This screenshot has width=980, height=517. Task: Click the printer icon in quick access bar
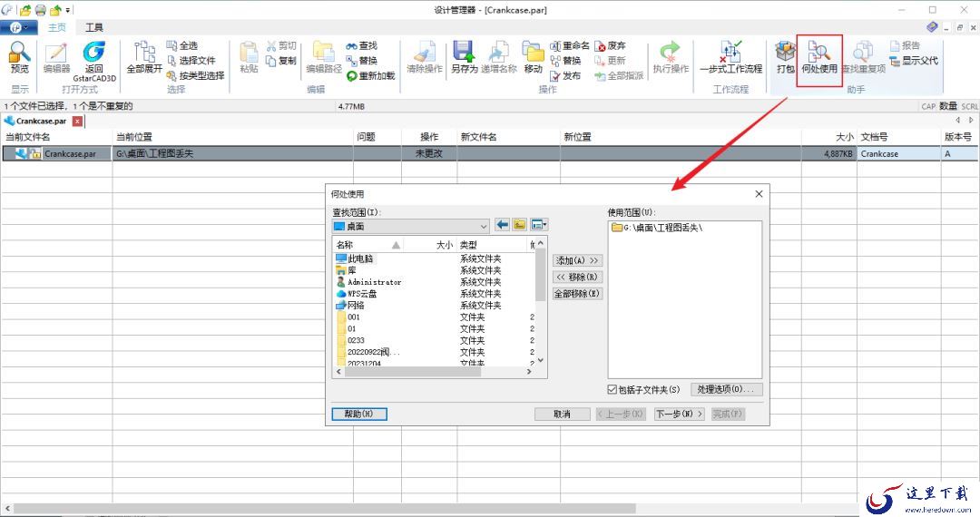[x=41, y=10]
